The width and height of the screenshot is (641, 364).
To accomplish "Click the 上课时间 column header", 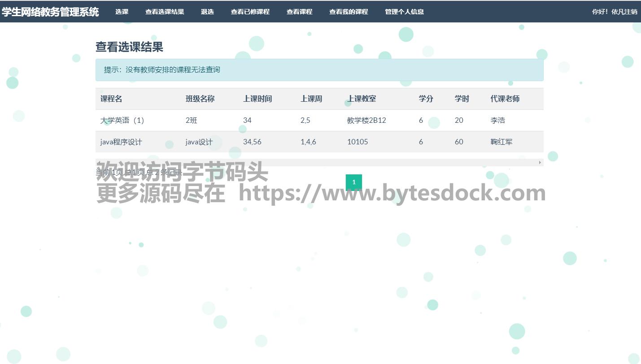I will [257, 99].
